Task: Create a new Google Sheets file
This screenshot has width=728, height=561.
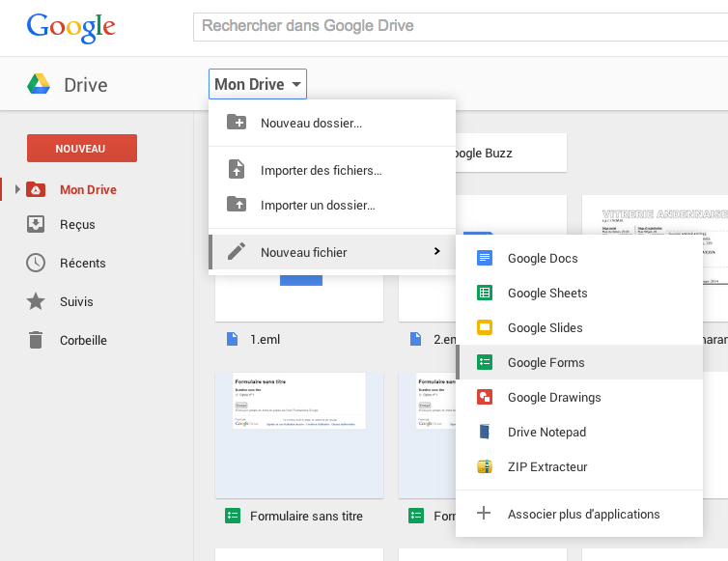Action: click(579, 293)
